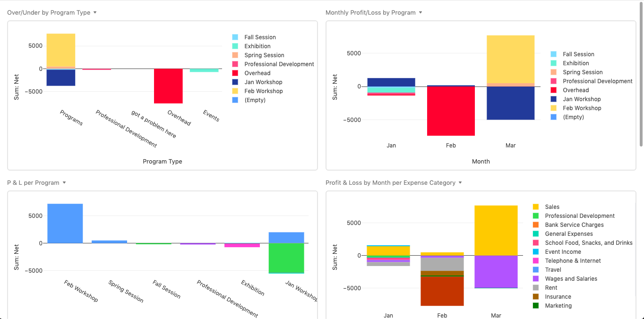Select the purple Mar segment in expense category chart

tap(496, 272)
